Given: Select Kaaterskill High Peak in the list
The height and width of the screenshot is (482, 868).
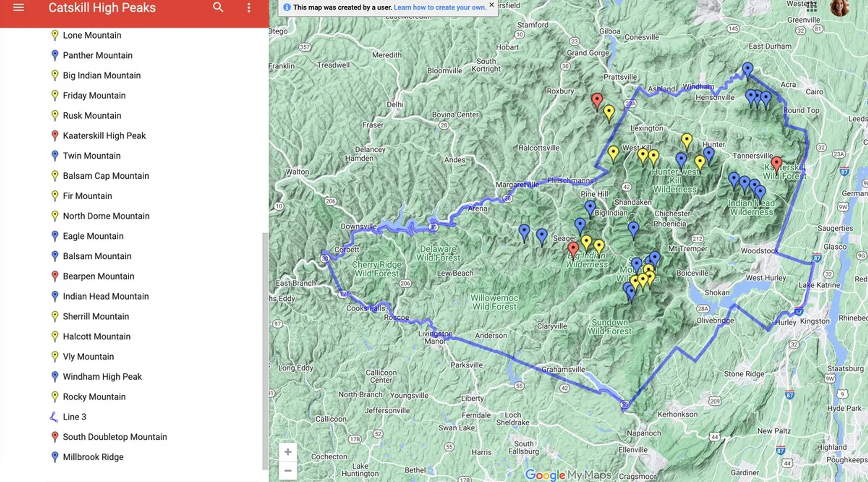Looking at the screenshot, I should click(x=104, y=136).
